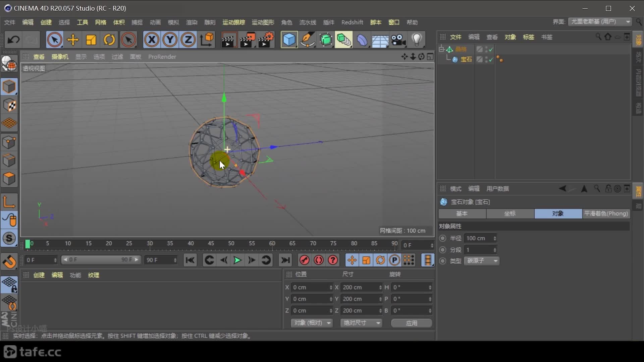Click the timeline range slider bar

(x=101, y=260)
